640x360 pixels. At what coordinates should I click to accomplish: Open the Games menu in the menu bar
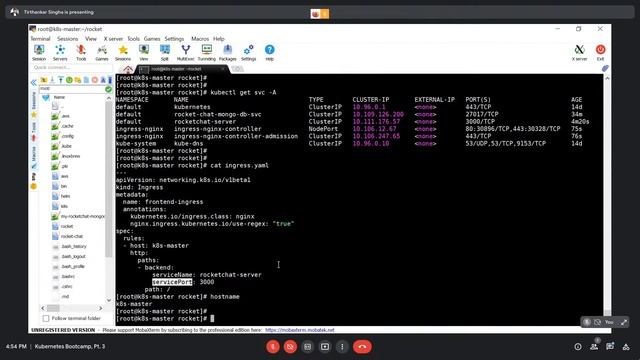[152, 39]
